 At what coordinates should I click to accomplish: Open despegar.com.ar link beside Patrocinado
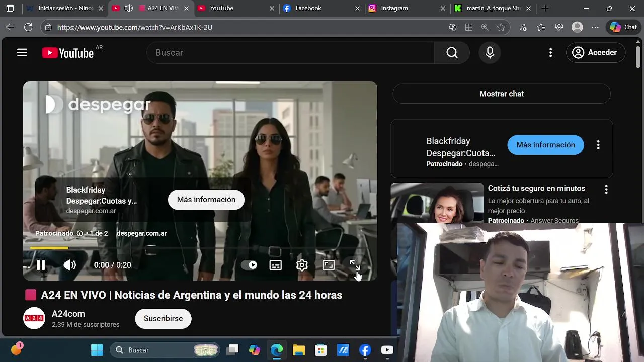coord(141,233)
